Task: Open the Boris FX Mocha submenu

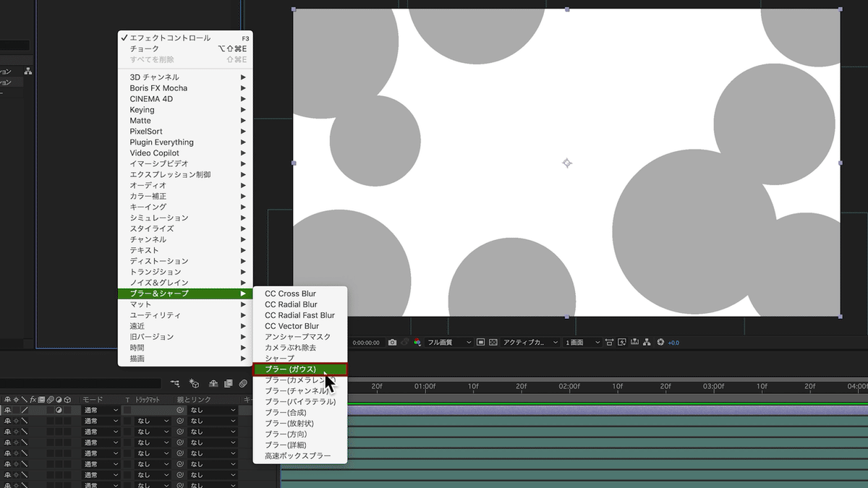Action: coord(185,88)
